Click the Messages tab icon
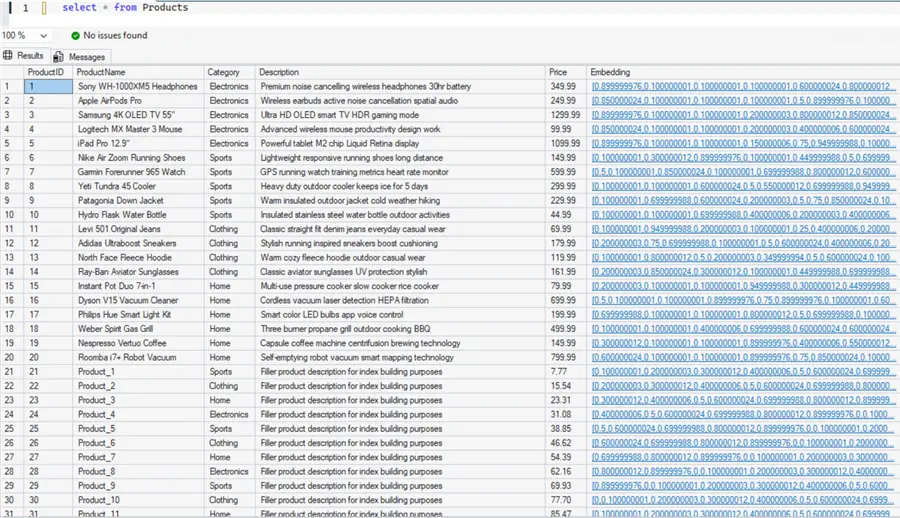This screenshot has width=900, height=518. point(58,57)
